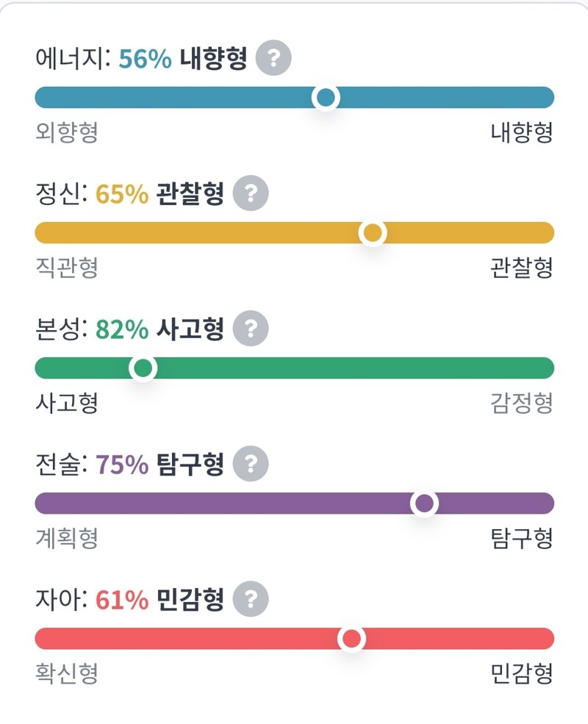Image resolution: width=588 pixels, height=724 pixels.
Task: Select the 내향형 label under the blue bar
Action: point(522,132)
